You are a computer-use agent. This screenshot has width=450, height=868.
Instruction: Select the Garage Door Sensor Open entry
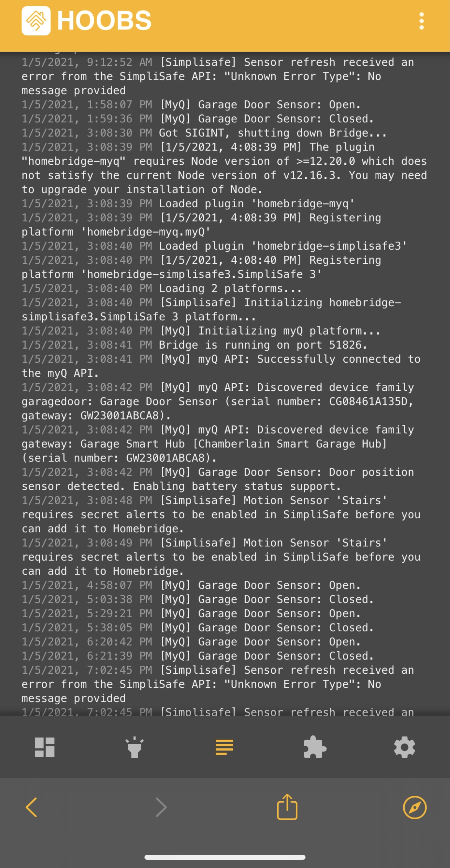click(x=191, y=104)
